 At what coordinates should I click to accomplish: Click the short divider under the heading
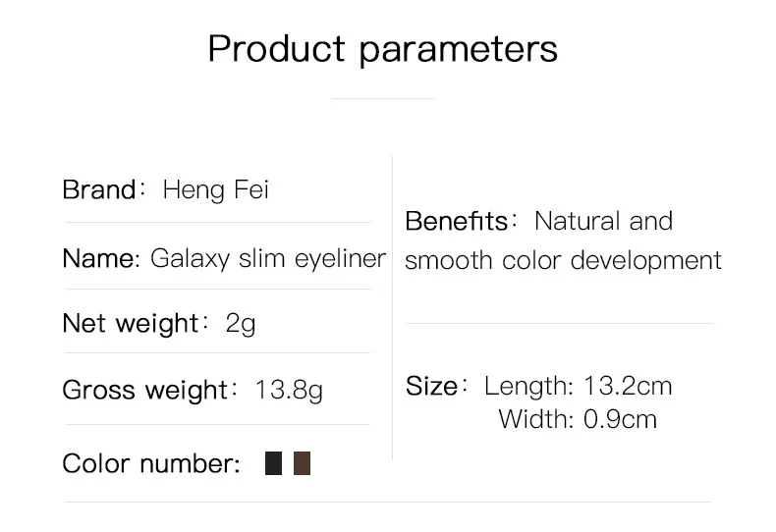382,99
